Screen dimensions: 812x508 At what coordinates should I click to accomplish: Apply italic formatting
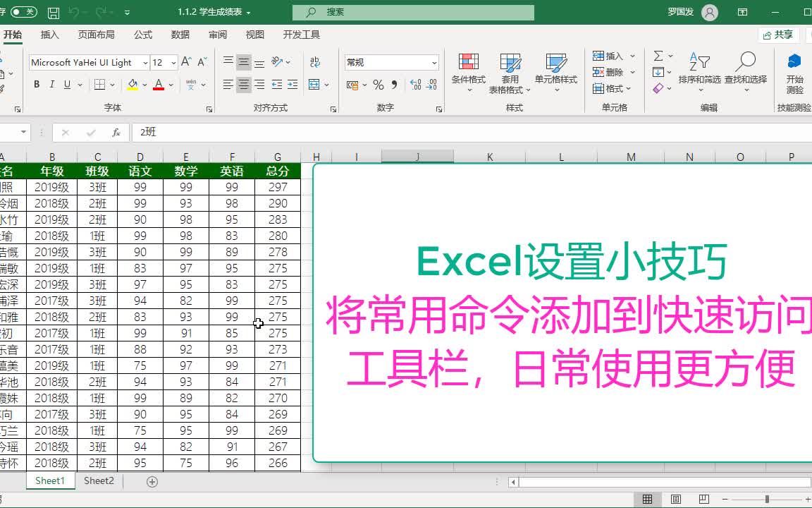(51, 84)
